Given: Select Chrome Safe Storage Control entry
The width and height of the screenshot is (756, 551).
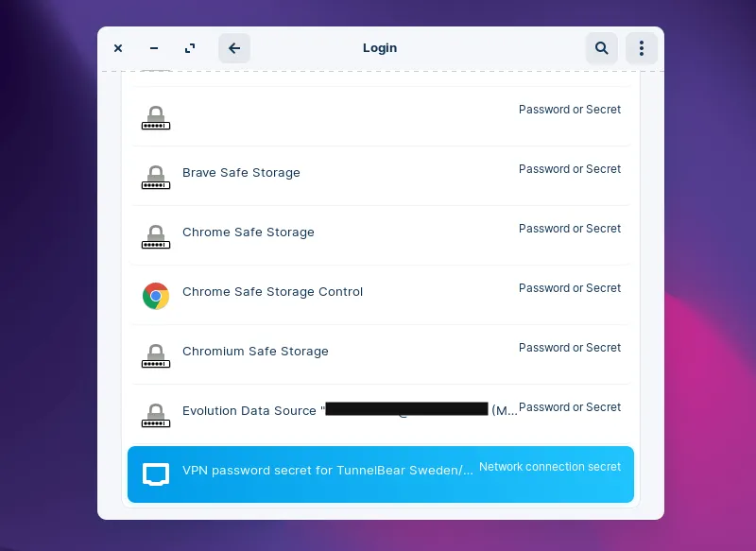Looking at the screenshot, I should tap(273, 292).
